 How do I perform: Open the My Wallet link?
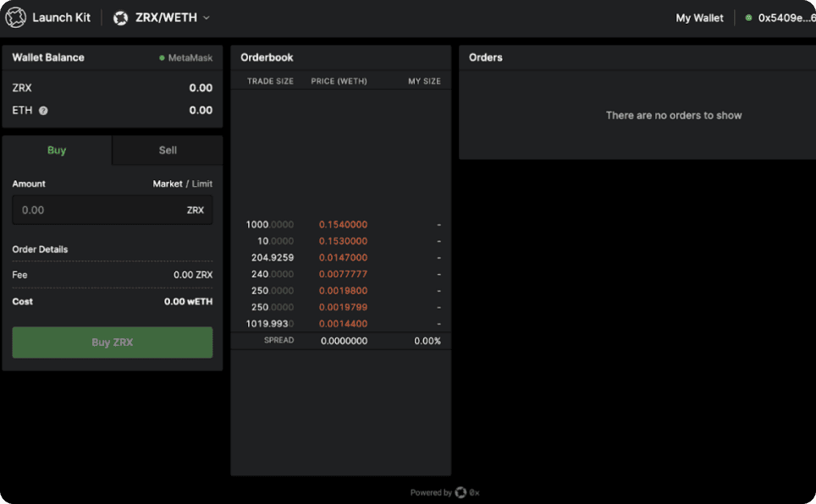click(699, 18)
